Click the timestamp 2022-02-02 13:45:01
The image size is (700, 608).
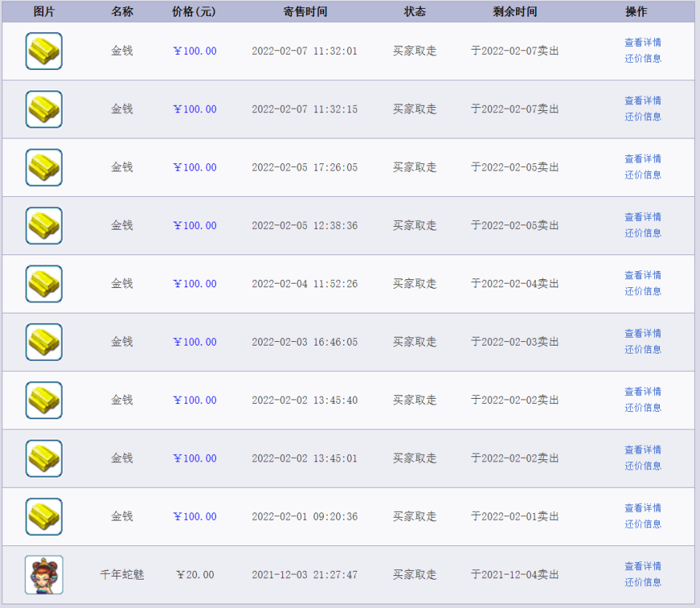click(x=305, y=459)
